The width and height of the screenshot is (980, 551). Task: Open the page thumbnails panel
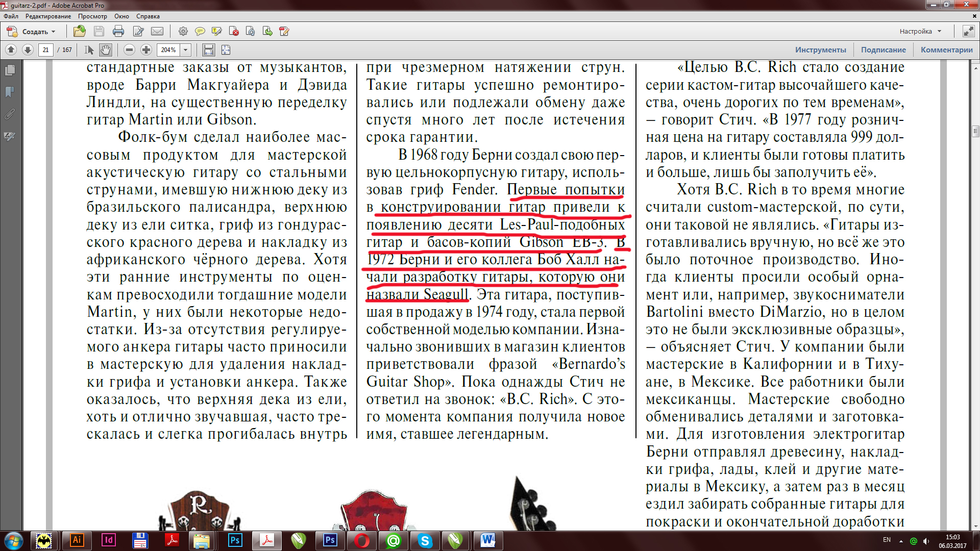tap(10, 70)
